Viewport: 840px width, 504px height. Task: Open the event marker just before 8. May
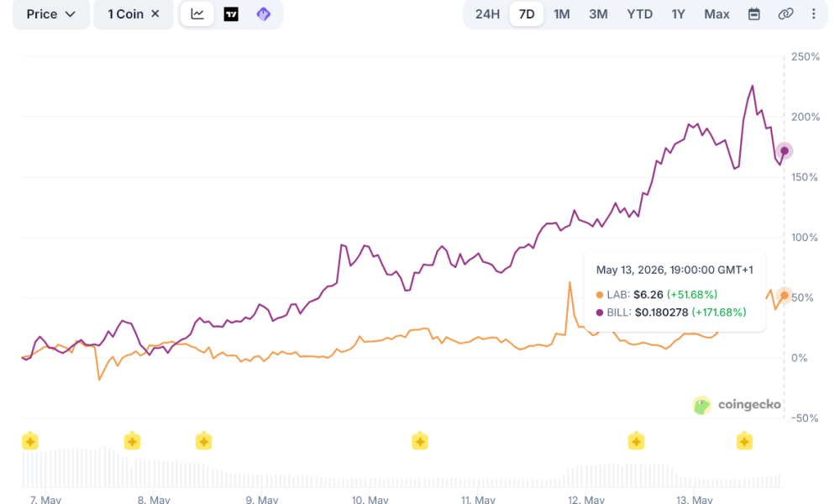point(132,441)
